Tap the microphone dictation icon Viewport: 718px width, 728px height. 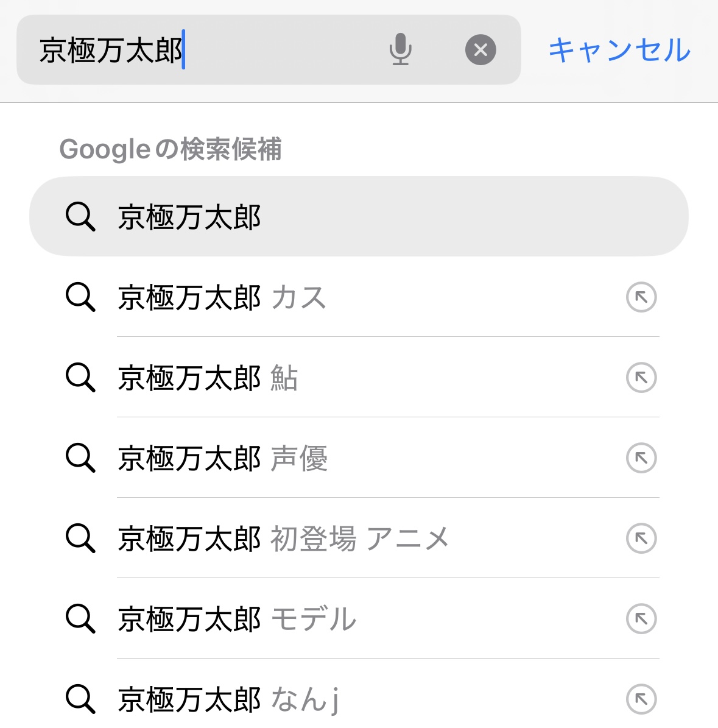(x=400, y=49)
